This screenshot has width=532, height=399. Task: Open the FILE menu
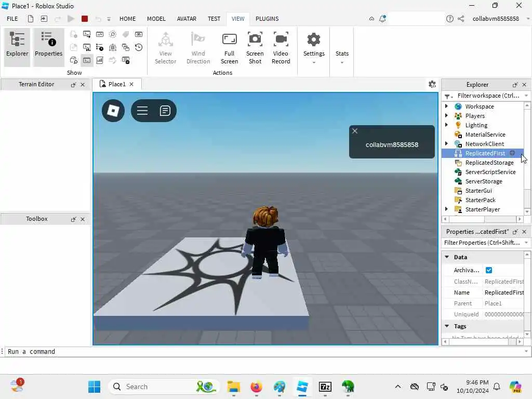tap(12, 19)
